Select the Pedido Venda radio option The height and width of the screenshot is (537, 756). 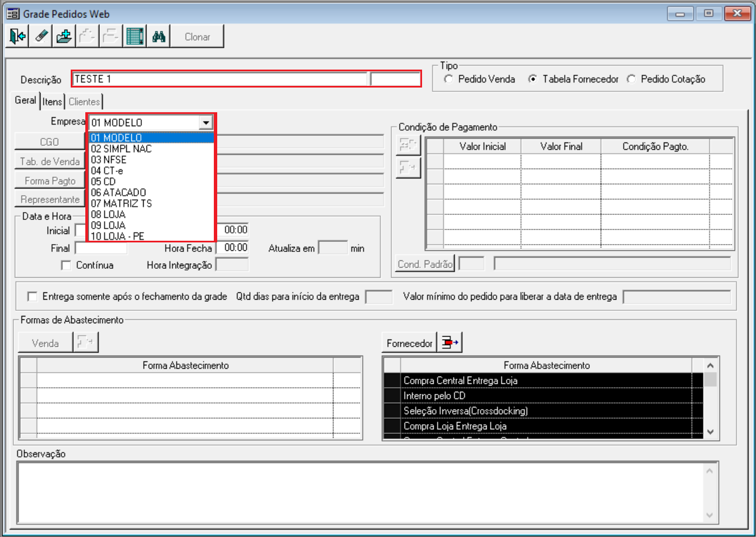(x=448, y=79)
